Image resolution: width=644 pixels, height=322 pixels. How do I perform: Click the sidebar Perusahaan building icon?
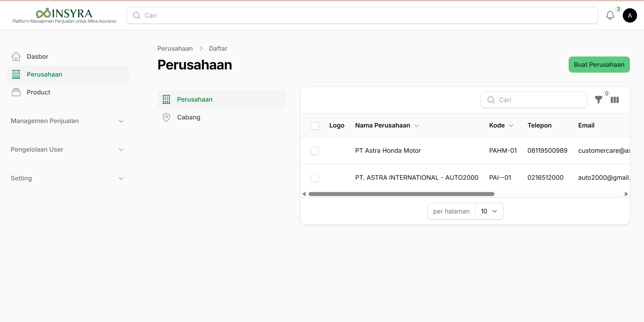coord(16,74)
